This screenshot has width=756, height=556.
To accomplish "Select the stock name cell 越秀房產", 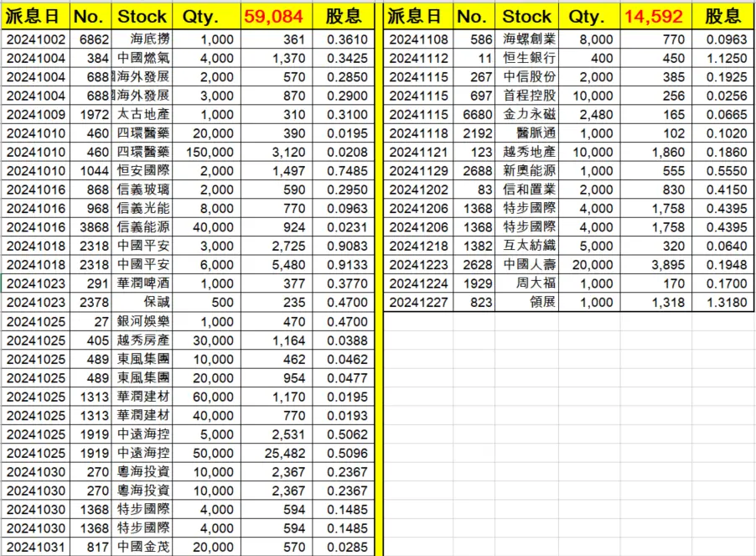I will 142,340.
